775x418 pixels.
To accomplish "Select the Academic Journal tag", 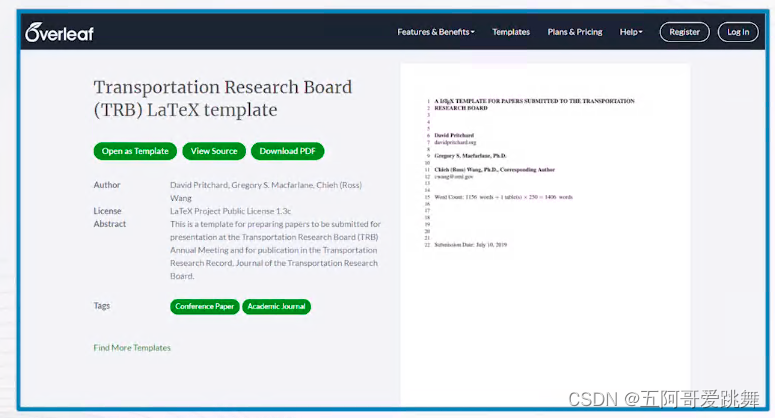I will (276, 306).
